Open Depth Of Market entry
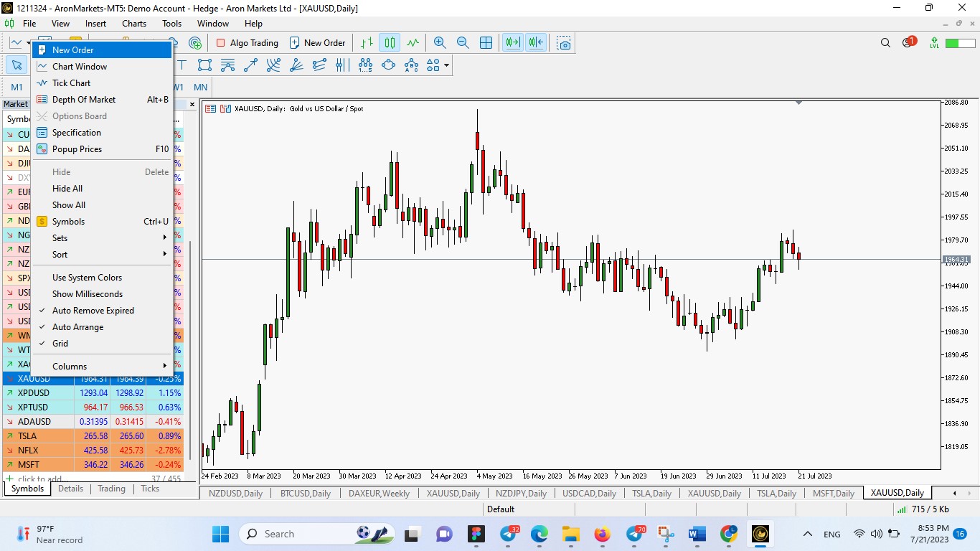The image size is (980, 551). (x=102, y=100)
